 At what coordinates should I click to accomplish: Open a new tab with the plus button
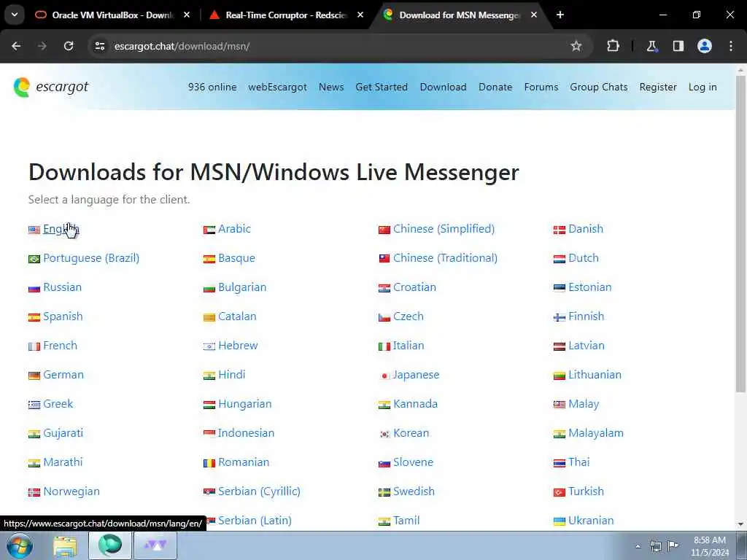tap(560, 15)
